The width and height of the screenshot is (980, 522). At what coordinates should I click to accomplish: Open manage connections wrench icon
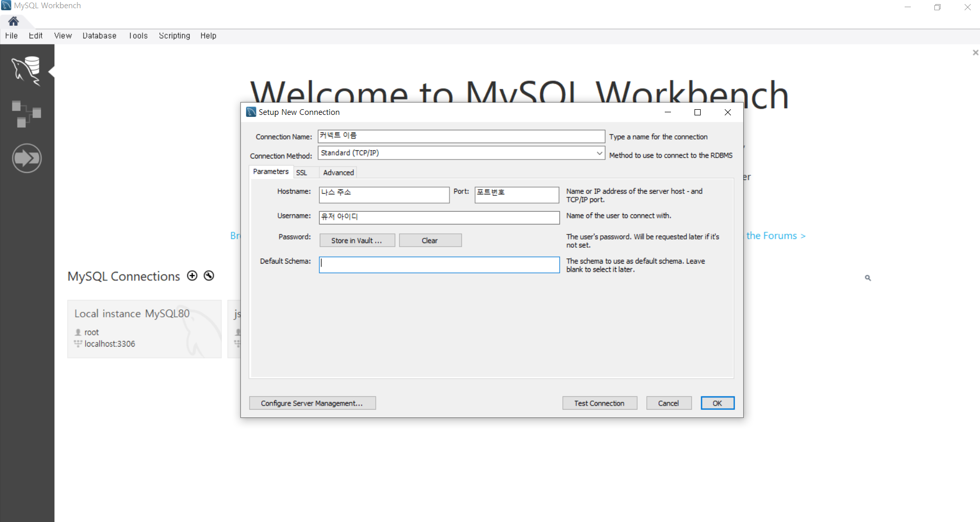[x=209, y=276]
